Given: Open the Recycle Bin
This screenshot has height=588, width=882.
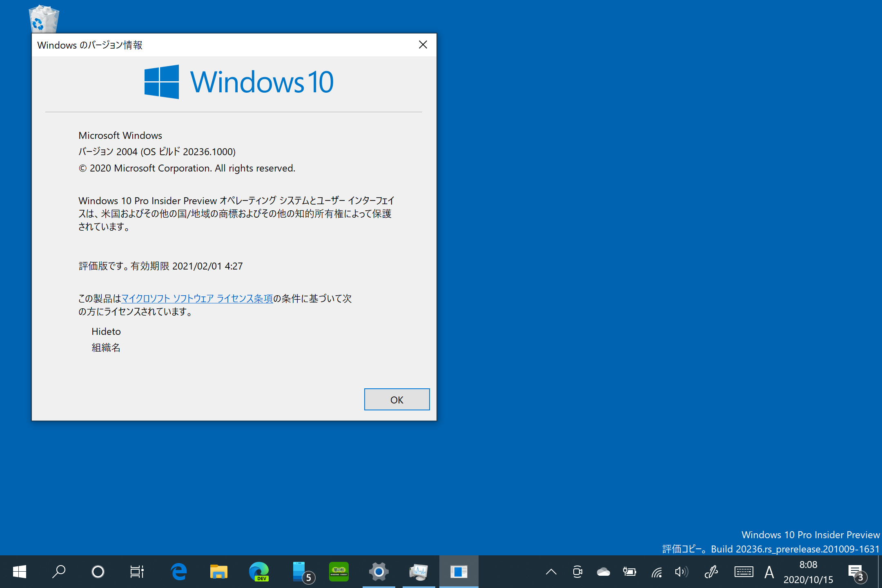Looking at the screenshot, I should [43, 18].
